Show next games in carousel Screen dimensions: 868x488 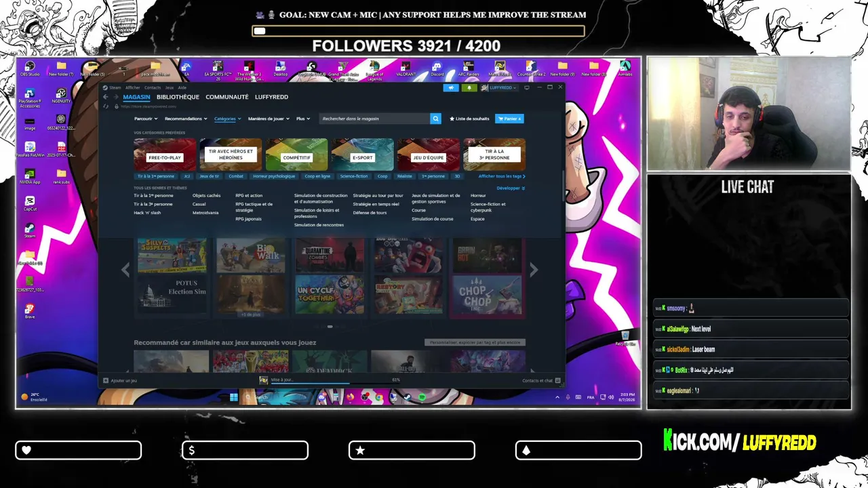click(x=534, y=270)
